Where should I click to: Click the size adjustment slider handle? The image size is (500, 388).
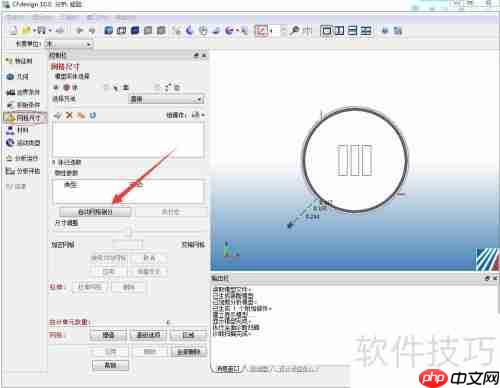129,231
